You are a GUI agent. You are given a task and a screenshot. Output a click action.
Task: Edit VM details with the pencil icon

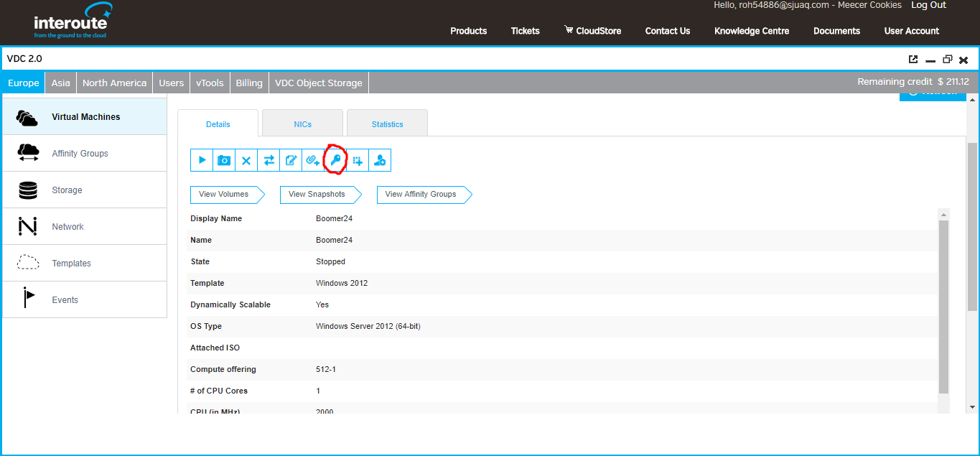[291, 160]
